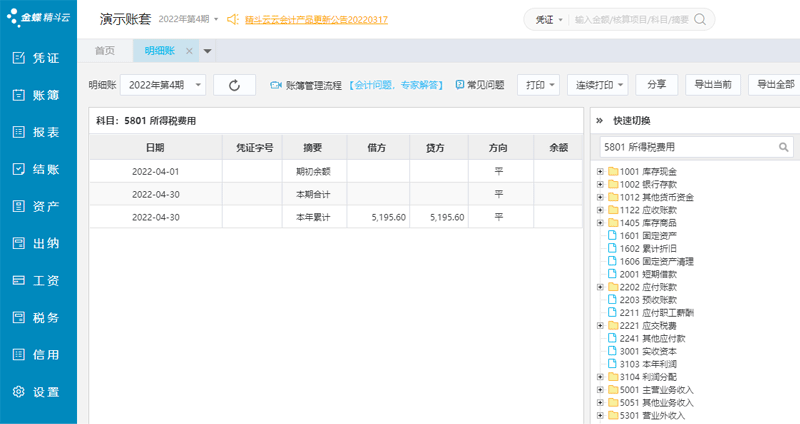Expand the 1012 其他货币资金 tree node
The width and height of the screenshot is (800, 424).
[x=600, y=197]
